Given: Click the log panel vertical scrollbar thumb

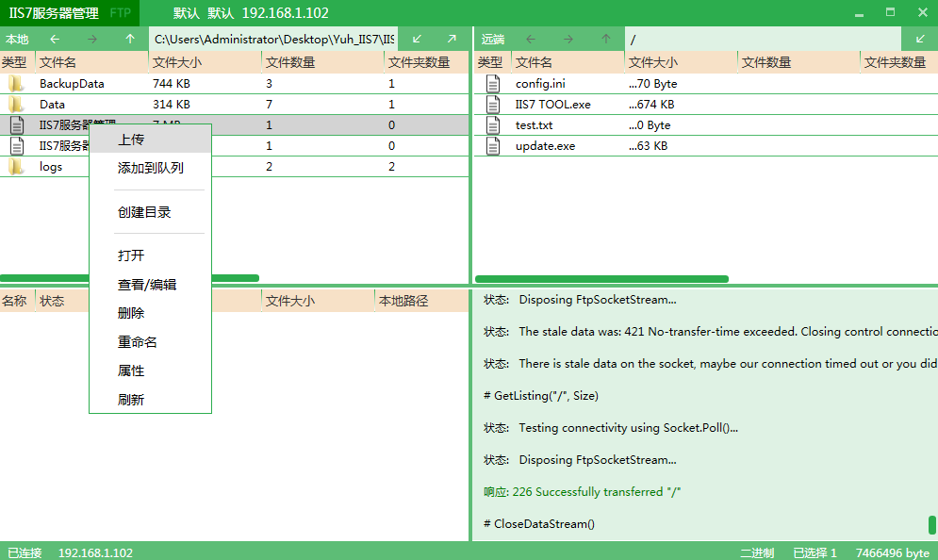Looking at the screenshot, I should pos(932,525).
